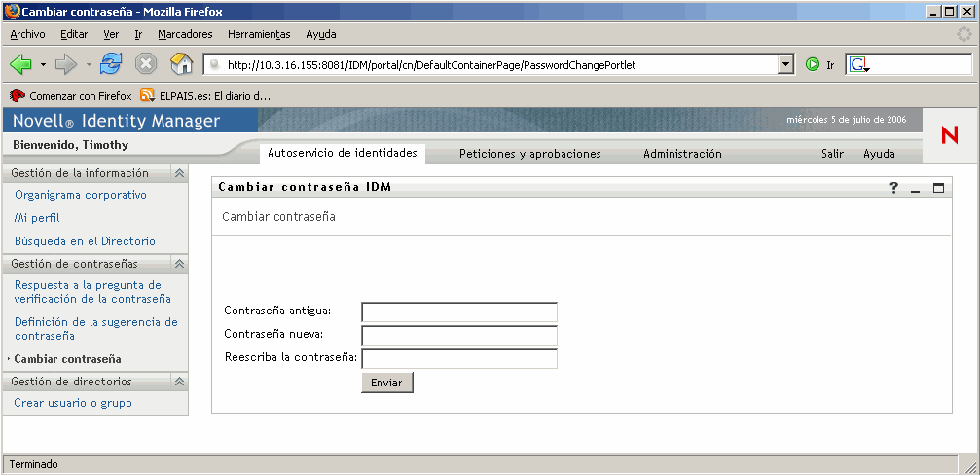
Task: Click the address bar URL field
Action: [x=491, y=64]
